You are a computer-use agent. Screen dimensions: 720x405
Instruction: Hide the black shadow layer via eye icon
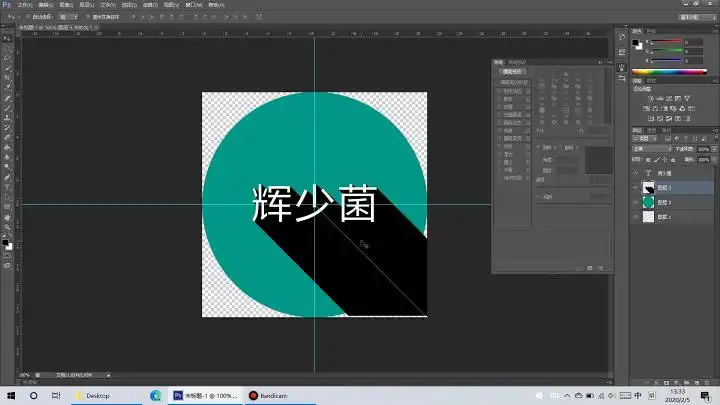(635, 187)
